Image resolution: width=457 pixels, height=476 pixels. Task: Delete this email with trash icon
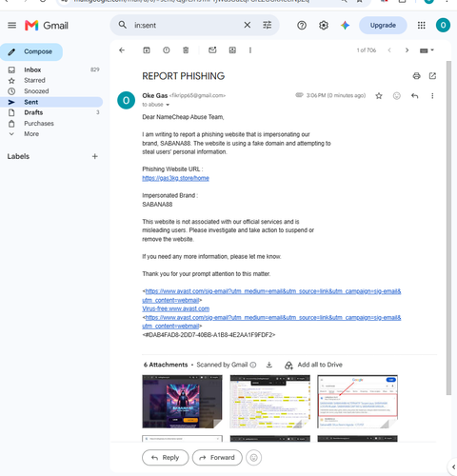[186, 50]
